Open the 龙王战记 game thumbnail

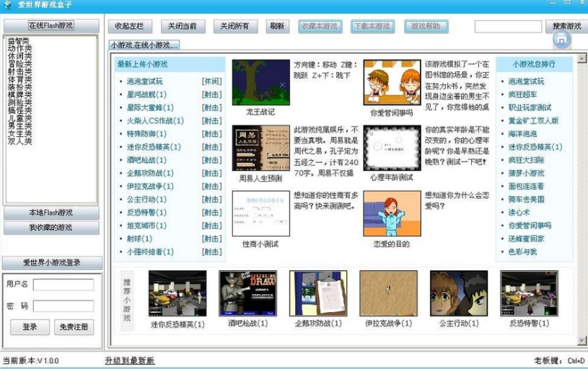click(261, 82)
